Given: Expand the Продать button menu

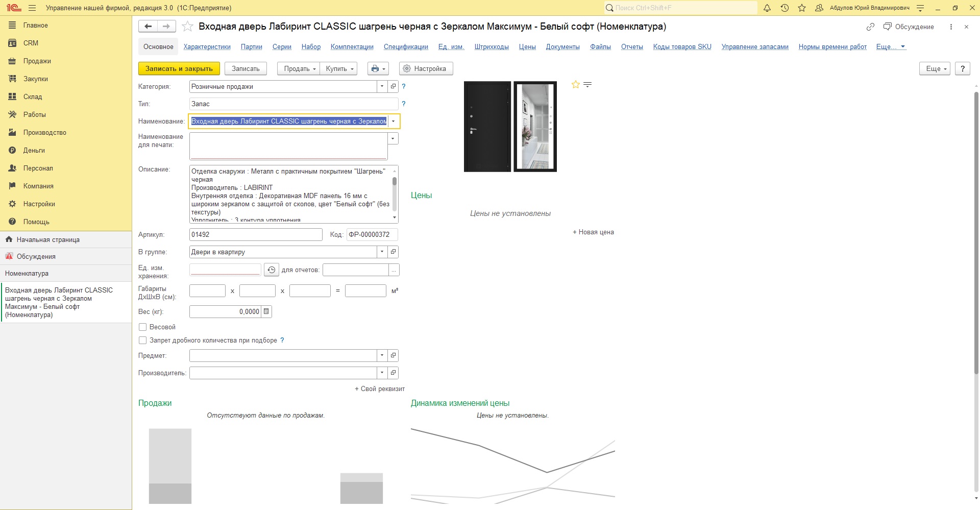Looking at the screenshot, I should click(299, 68).
